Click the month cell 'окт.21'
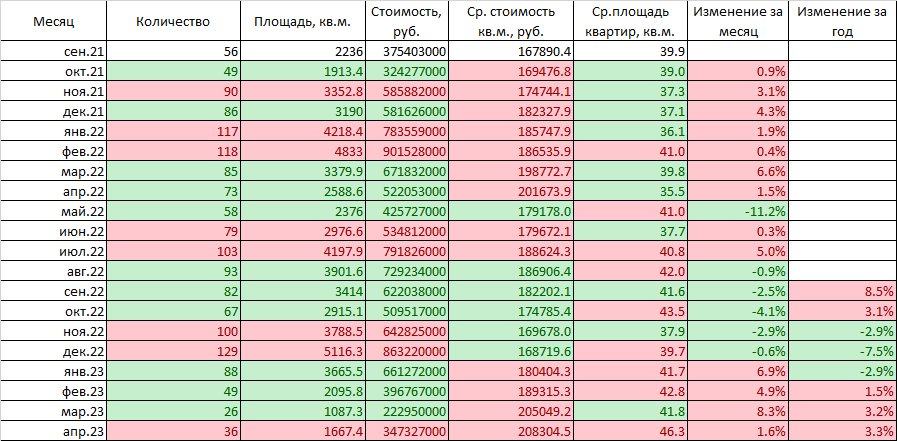This screenshot has width=897, height=441. pyautogui.click(x=54, y=71)
